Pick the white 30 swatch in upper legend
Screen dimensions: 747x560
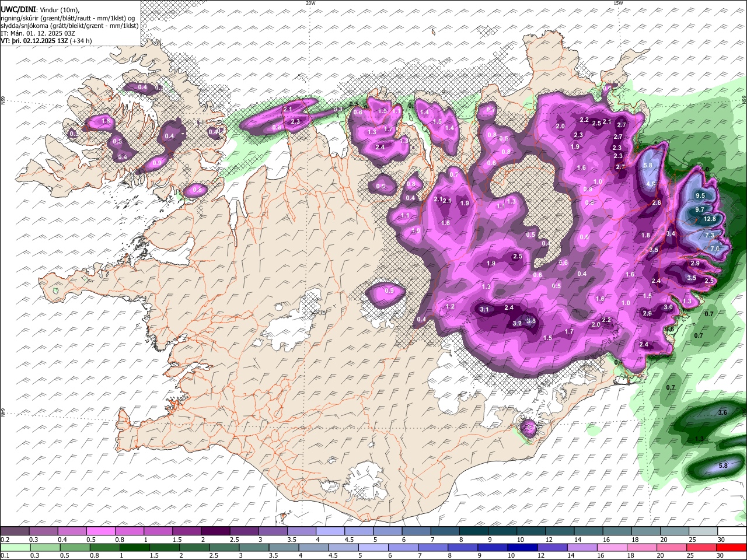pos(732,531)
